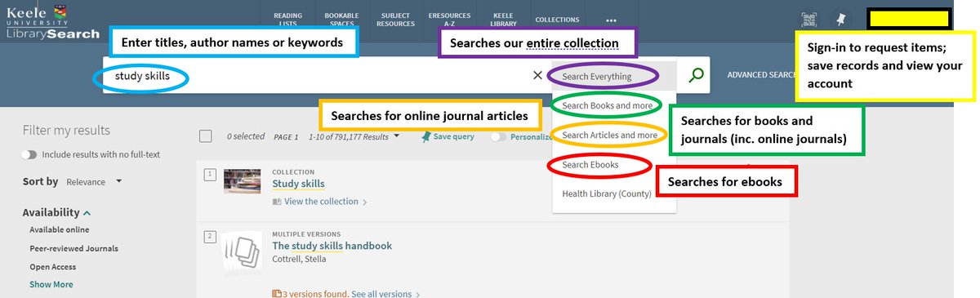Filter by Available online
The width and height of the screenshot is (980, 298).
[x=60, y=230]
